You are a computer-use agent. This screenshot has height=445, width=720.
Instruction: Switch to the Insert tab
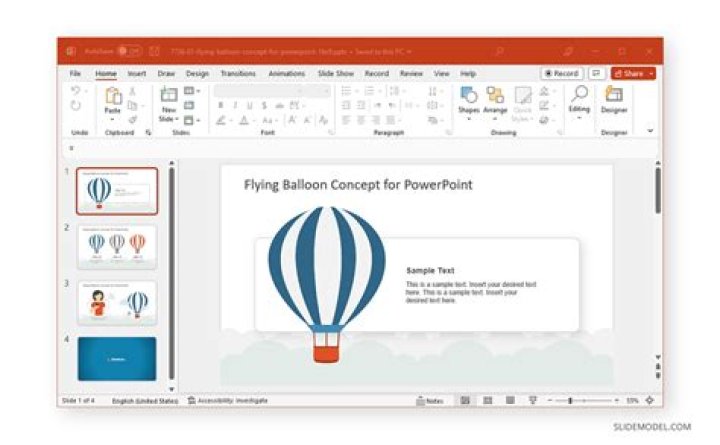point(136,73)
